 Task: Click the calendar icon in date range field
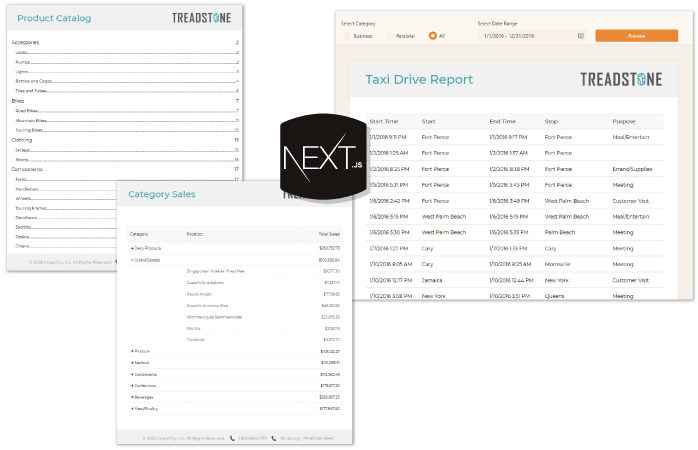tap(580, 36)
